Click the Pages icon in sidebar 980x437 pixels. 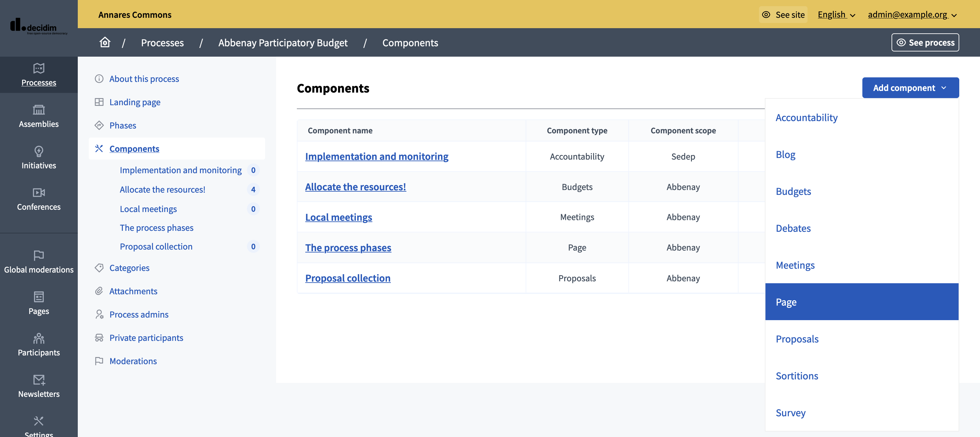click(x=39, y=297)
